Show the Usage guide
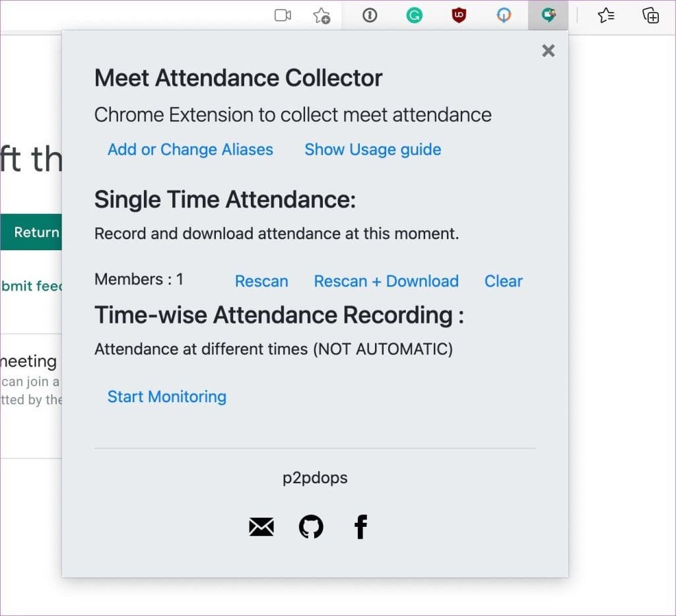Screen dimensions: 676x616 pos(372,150)
